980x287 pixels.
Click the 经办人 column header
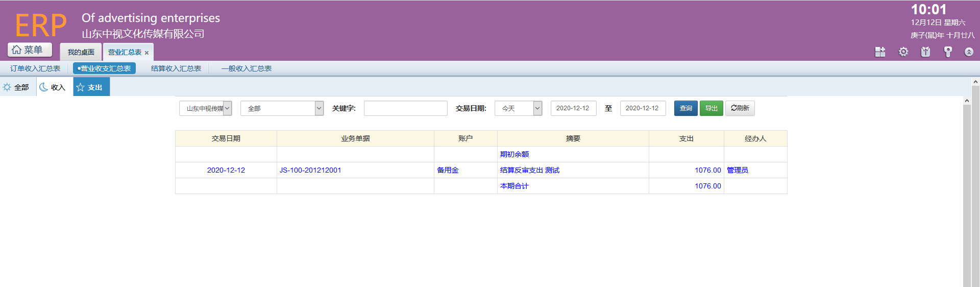point(755,138)
